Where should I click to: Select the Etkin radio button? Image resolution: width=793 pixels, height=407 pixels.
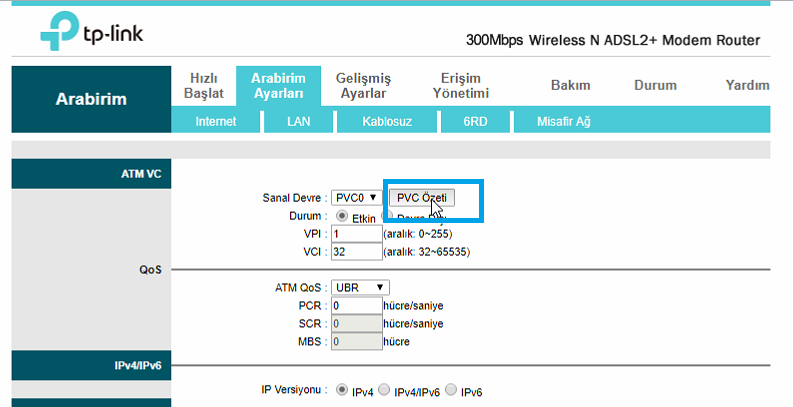(x=342, y=216)
